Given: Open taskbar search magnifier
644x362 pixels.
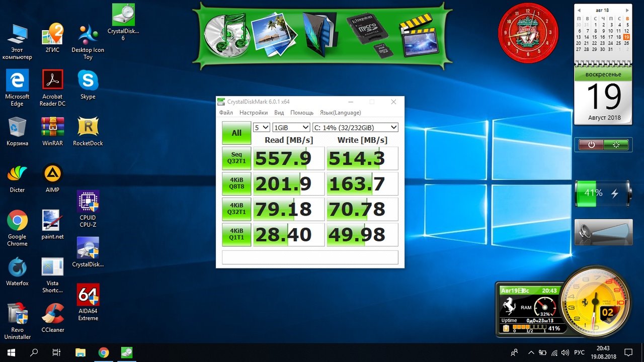Looking at the screenshot, I should [34, 352].
